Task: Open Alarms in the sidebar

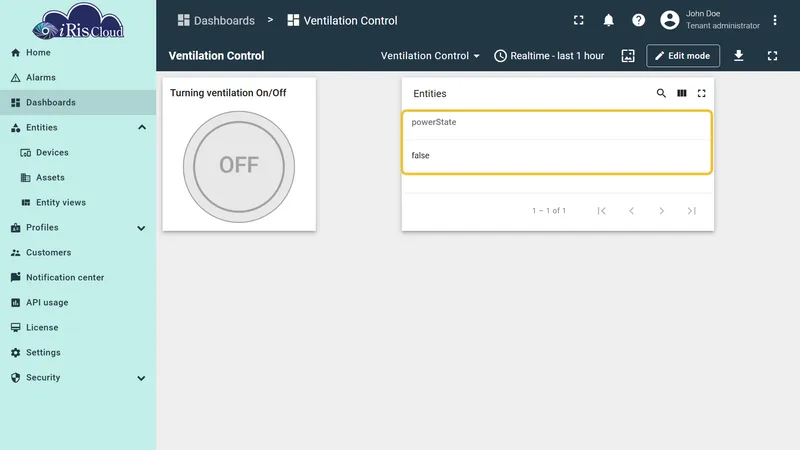Action: [x=78, y=78]
